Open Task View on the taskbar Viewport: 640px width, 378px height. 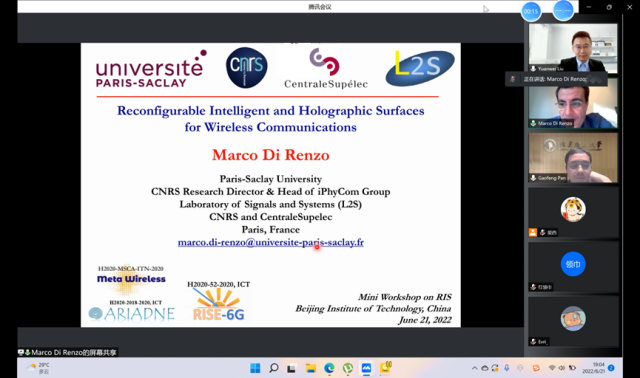coord(291,369)
